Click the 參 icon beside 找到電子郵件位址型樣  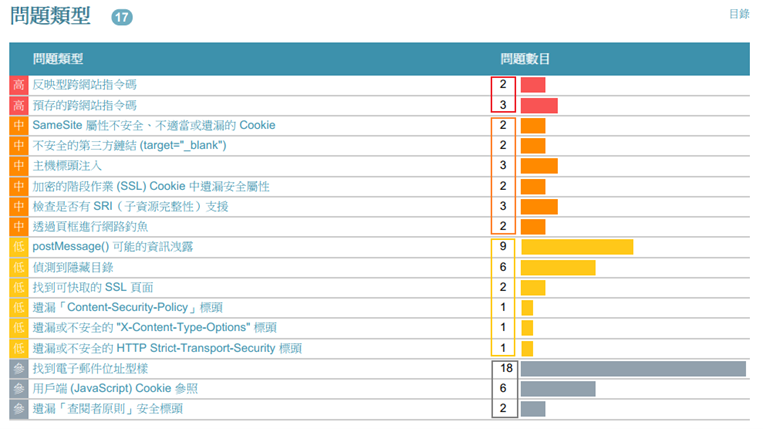[19, 368]
